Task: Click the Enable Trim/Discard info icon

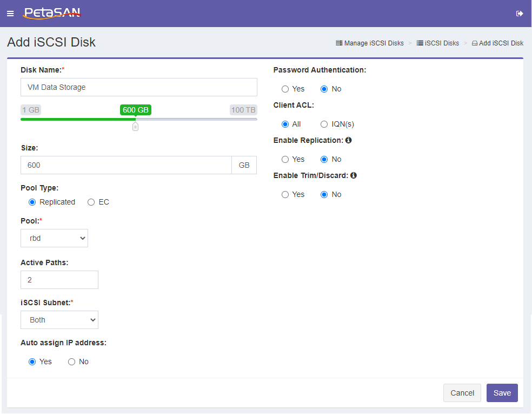Action: click(354, 175)
